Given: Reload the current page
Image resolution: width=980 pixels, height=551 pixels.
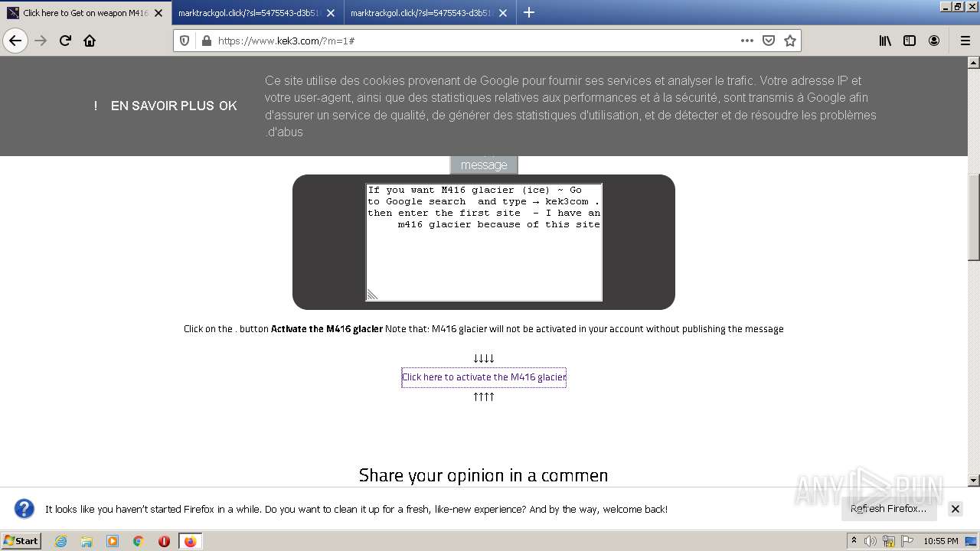Looking at the screenshot, I should coord(66,41).
